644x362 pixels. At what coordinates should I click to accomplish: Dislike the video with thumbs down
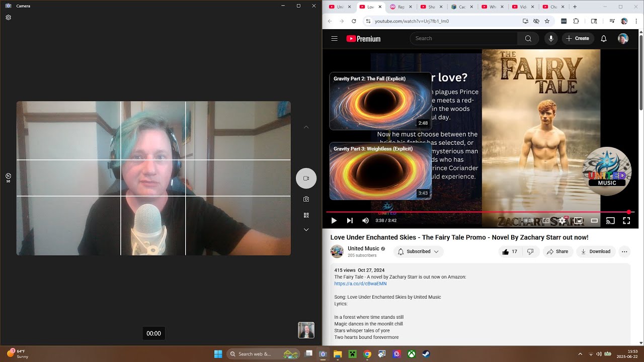pos(530,251)
